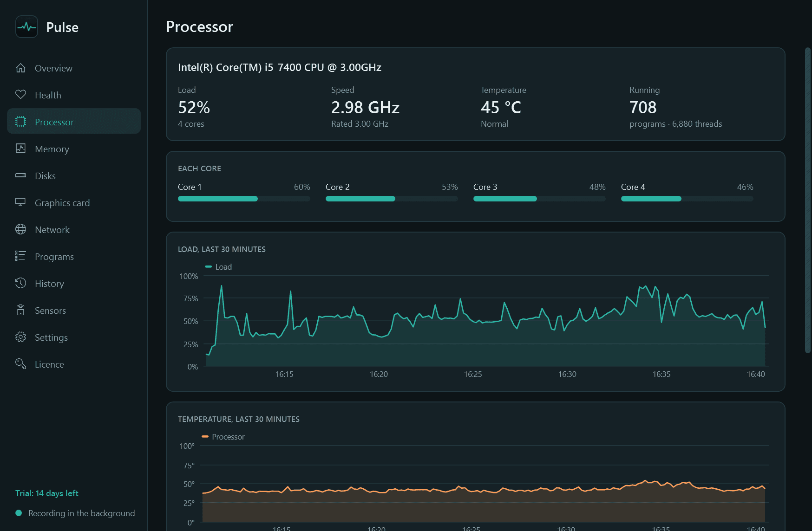The width and height of the screenshot is (812, 531).
Task: Toggle the Load series in chart legend
Action: click(x=218, y=267)
